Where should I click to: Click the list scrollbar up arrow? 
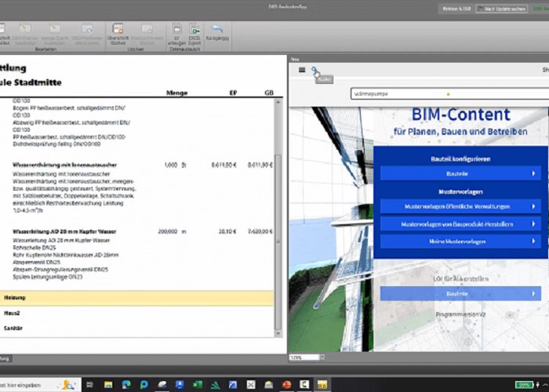click(278, 102)
